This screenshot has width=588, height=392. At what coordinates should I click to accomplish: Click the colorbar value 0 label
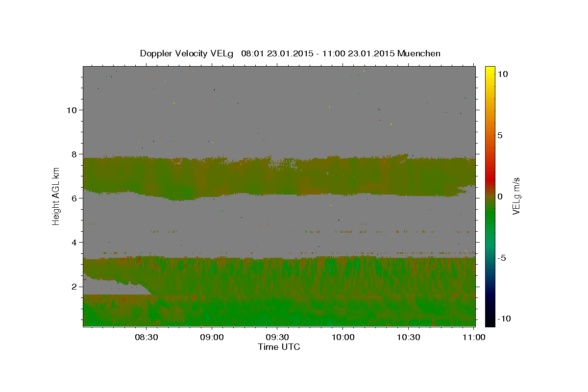click(x=500, y=196)
